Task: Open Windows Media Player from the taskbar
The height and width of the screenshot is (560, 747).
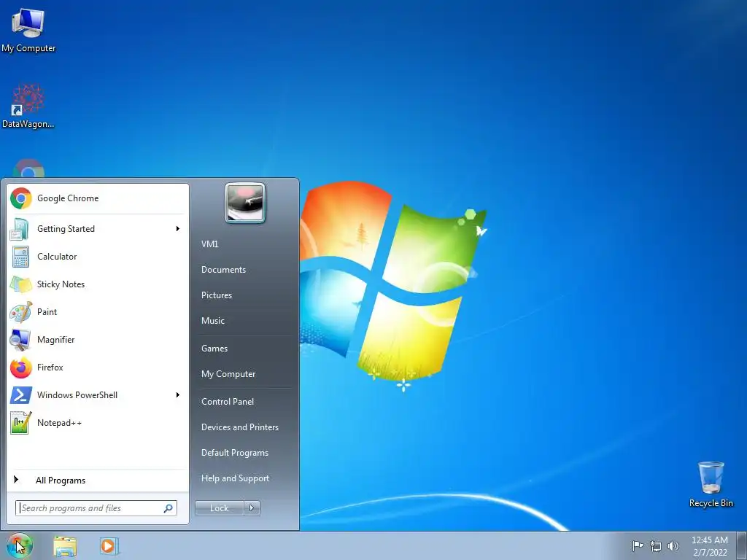Action: pos(109,546)
